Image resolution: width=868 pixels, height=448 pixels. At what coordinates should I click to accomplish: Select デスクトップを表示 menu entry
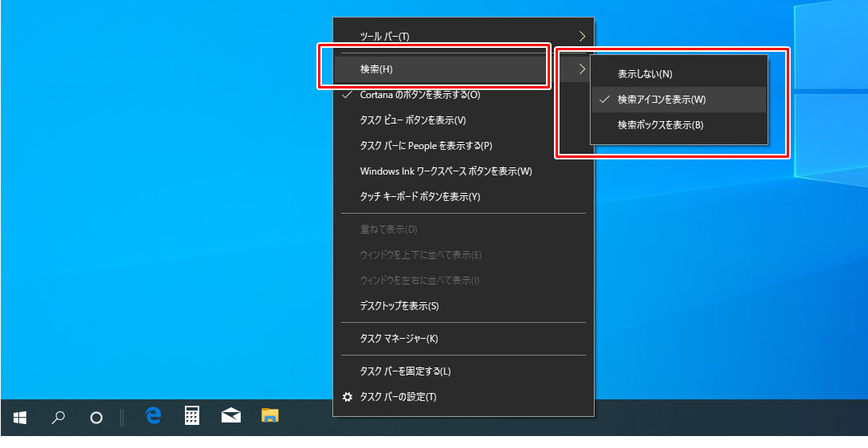pos(399,306)
